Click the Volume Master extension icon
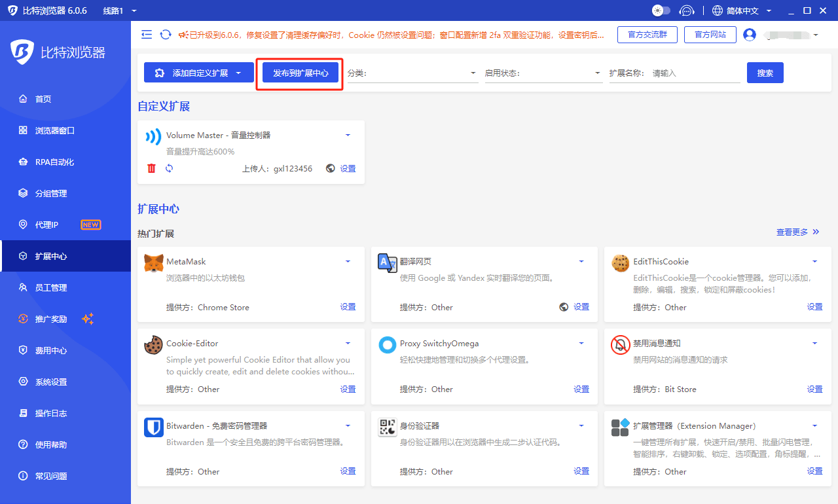Image resolution: width=838 pixels, height=504 pixels. point(153,136)
